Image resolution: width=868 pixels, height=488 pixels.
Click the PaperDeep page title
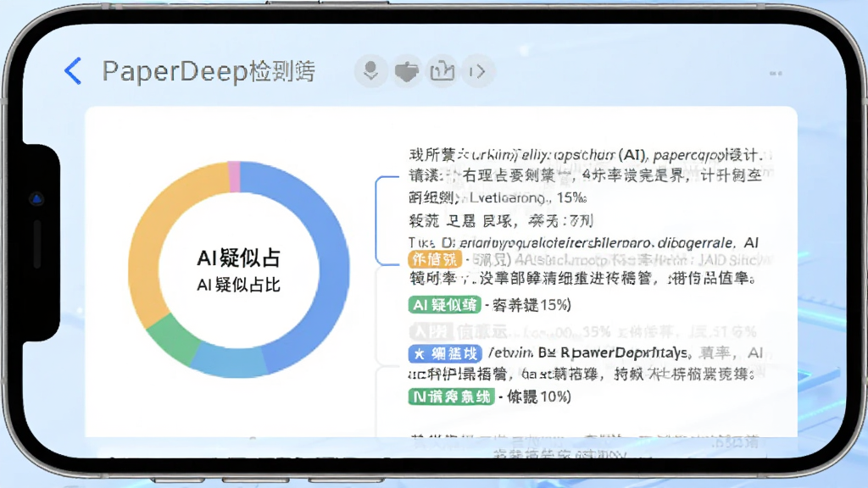(x=209, y=71)
